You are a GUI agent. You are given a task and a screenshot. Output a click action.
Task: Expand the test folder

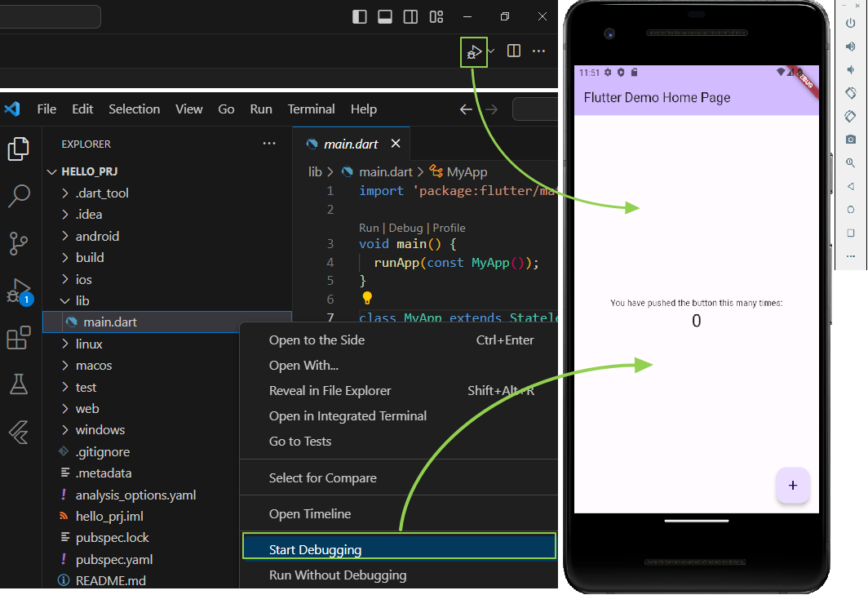[x=86, y=387]
